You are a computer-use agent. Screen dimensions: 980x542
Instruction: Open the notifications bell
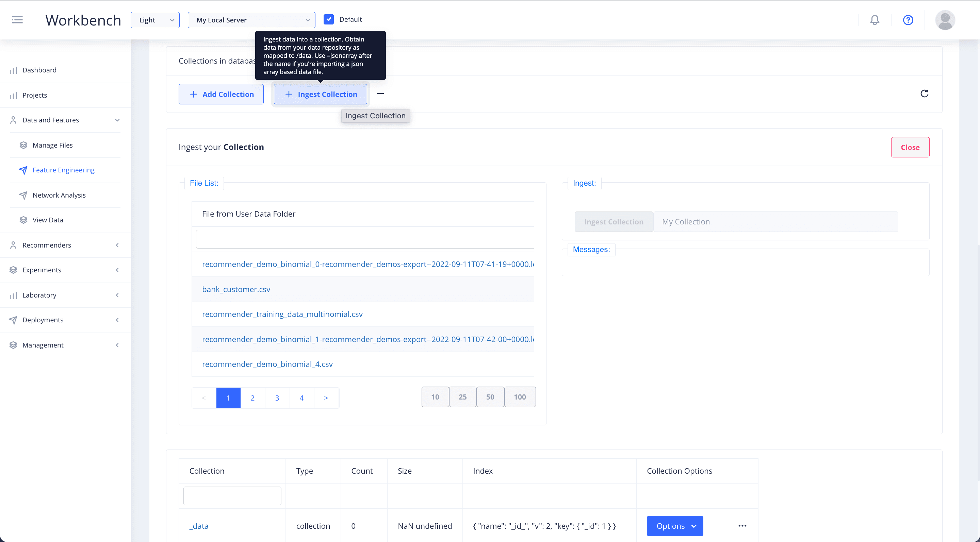pos(875,20)
